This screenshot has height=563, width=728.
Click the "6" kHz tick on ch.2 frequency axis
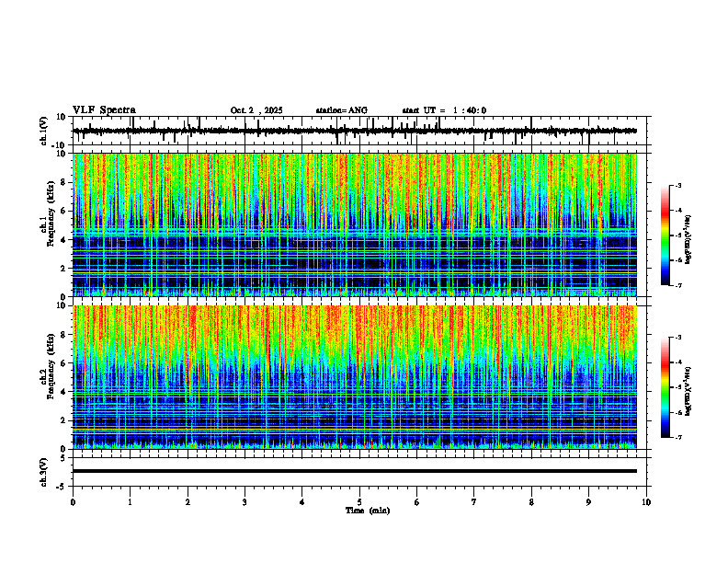[x=64, y=363]
